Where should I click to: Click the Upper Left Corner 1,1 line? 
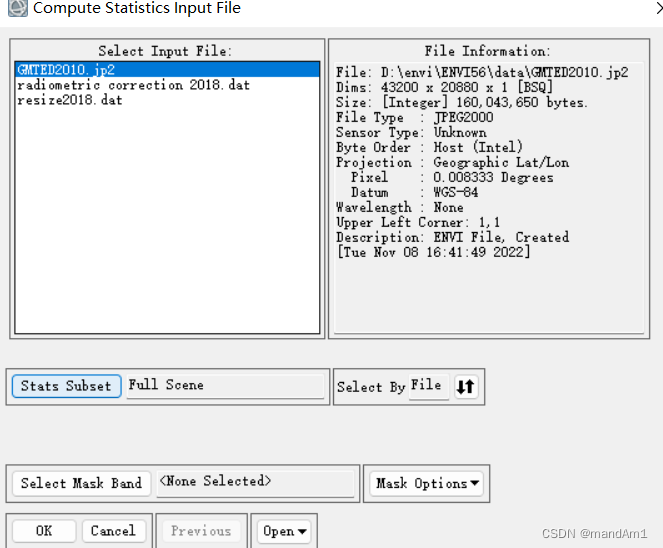(x=418, y=222)
